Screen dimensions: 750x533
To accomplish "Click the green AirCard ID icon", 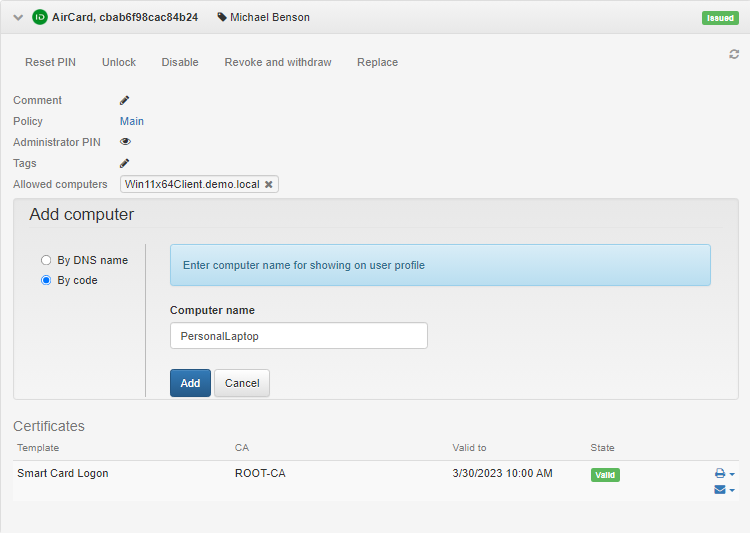I will click(40, 17).
